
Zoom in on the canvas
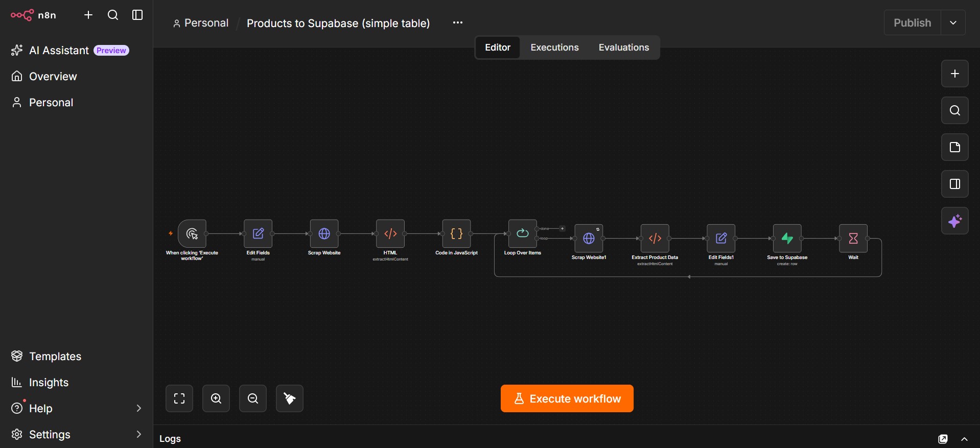pos(216,398)
